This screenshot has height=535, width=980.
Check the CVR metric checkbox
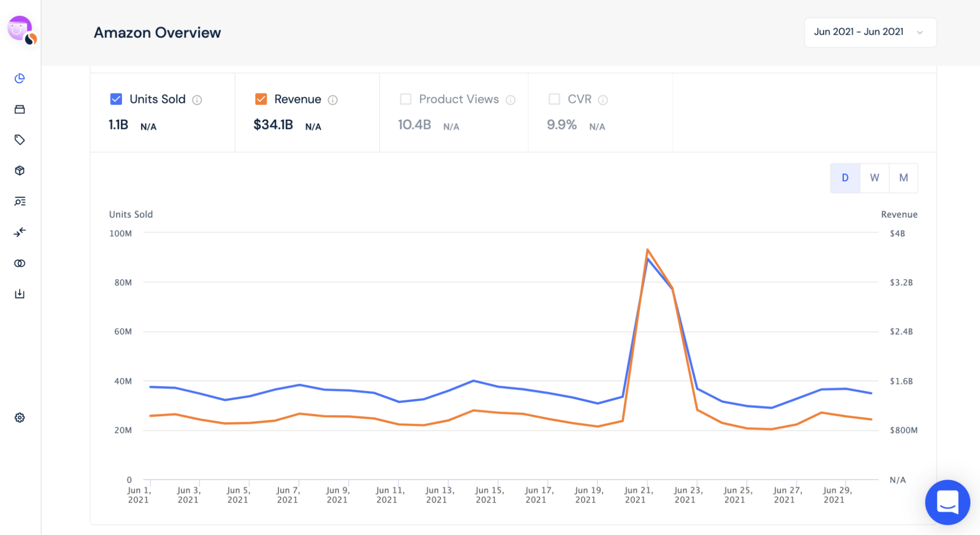[x=554, y=99]
